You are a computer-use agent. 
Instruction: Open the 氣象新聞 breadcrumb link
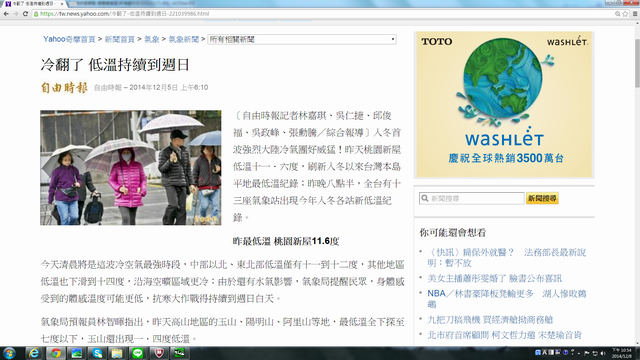(x=184, y=39)
